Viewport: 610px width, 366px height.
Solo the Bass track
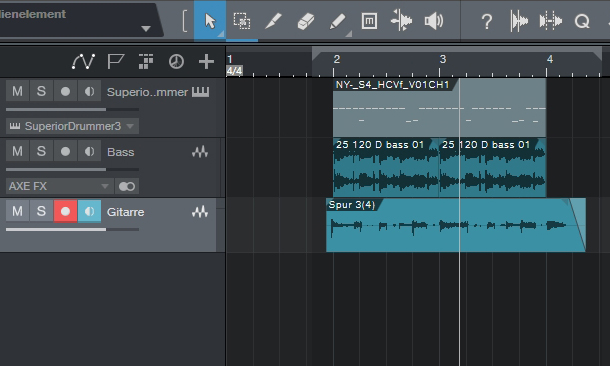pos(41,151)
